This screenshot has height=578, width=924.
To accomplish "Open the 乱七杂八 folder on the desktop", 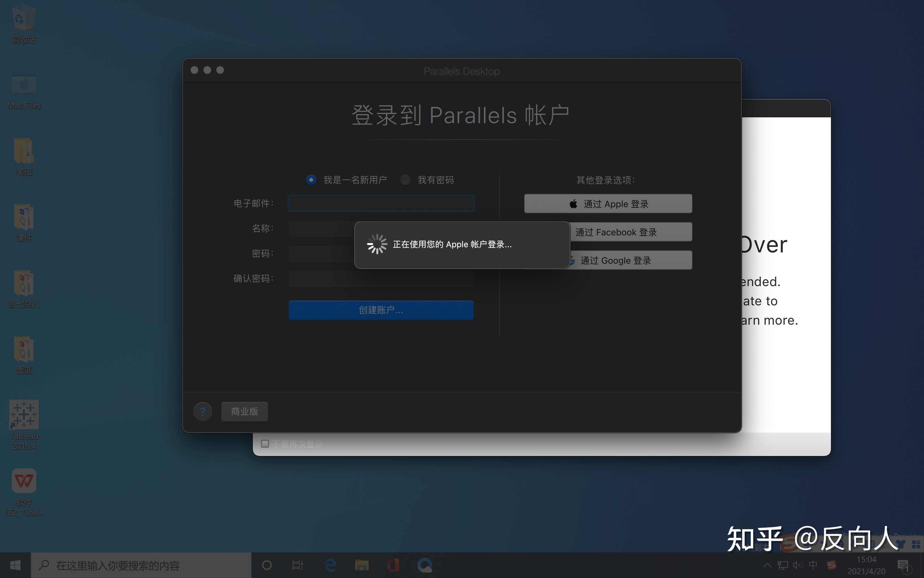I will click(24, 289).
